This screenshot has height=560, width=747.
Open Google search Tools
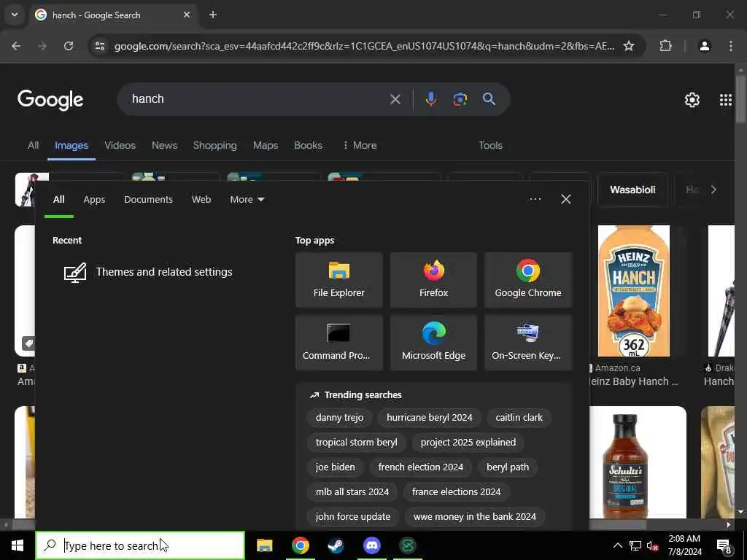(490, 145)
